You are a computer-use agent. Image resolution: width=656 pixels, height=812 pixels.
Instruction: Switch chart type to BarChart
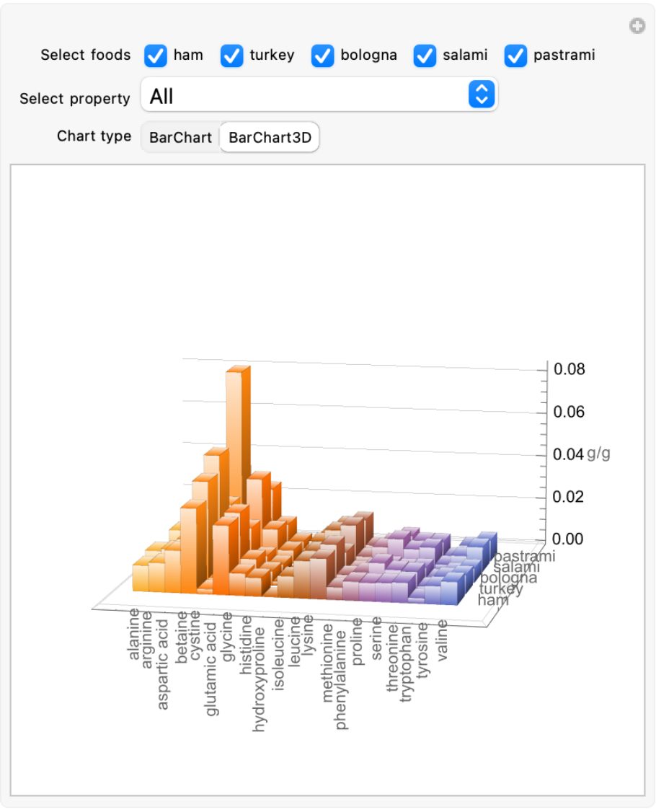coord(180,137)
